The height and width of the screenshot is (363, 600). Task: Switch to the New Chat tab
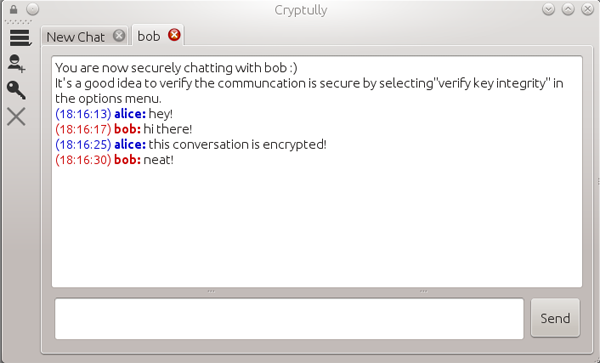(x=76, y=37)
